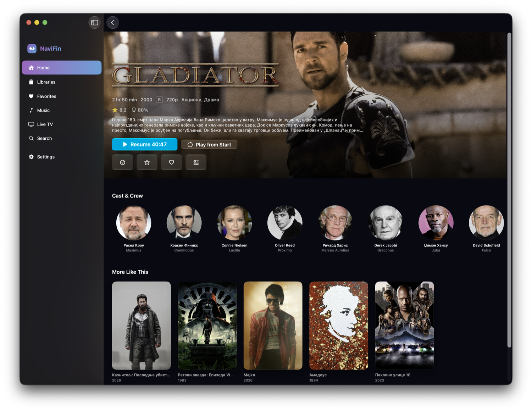The image size is (532, 411).
Task: Open Казнитељ: Последње убиство poster
Action: (x=142, y=326)
